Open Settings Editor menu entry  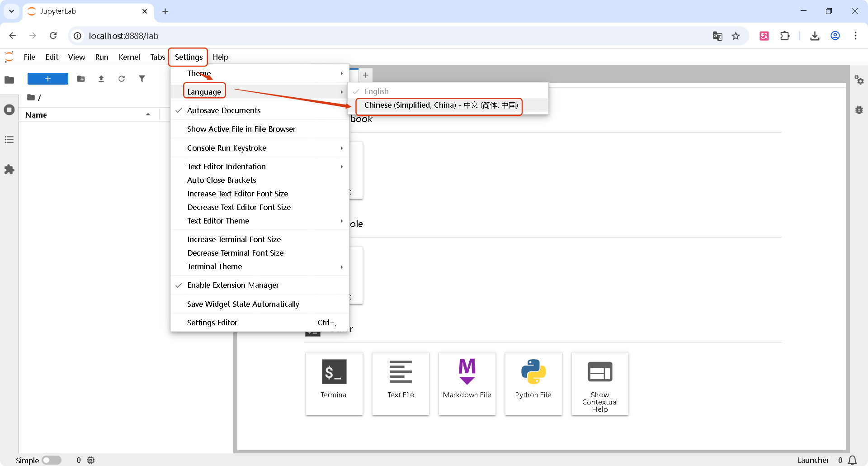[260, 323]
